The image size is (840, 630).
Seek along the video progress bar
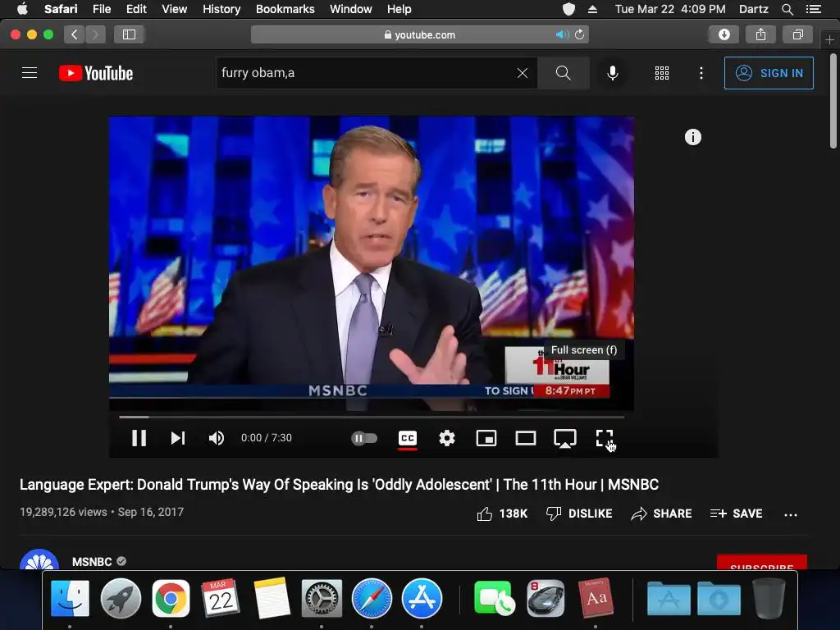[x=372, y=416]
